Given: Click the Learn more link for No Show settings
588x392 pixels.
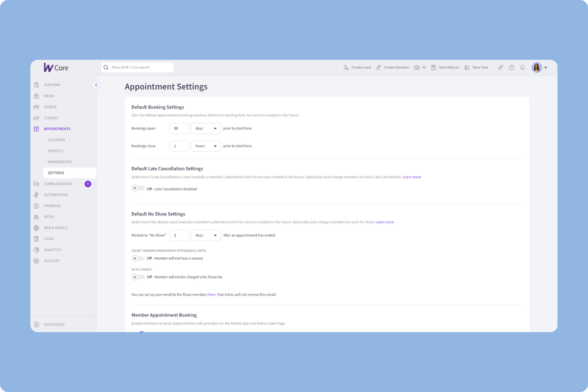Looking at the screenshot, I should (x=385, y=221).
